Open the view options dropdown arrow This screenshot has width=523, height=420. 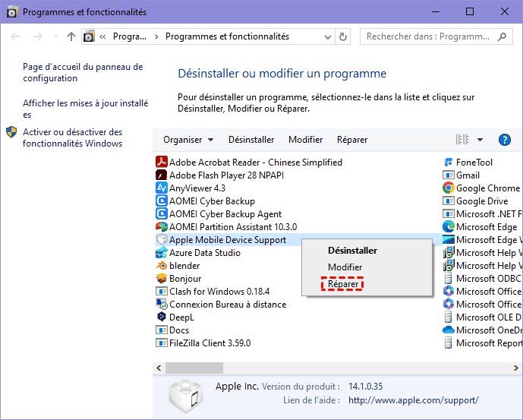(x=480, y=140)
